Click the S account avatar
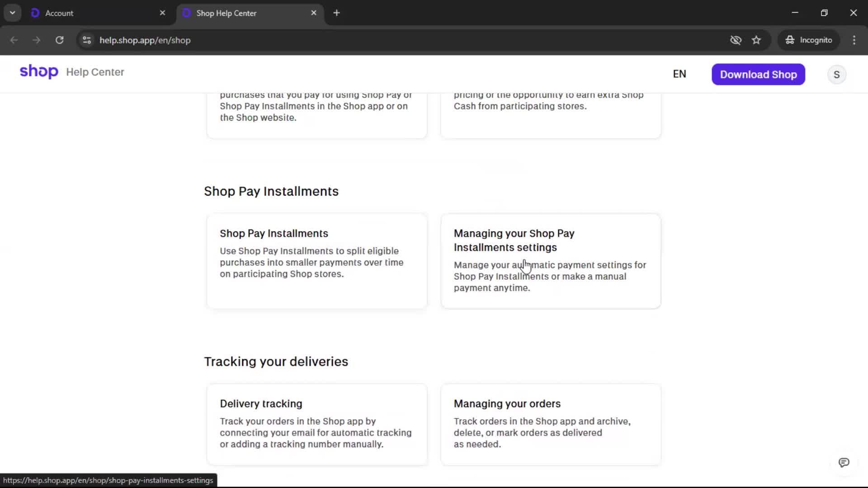This screenshot has height=488, width=868. [x=836, y=75]
